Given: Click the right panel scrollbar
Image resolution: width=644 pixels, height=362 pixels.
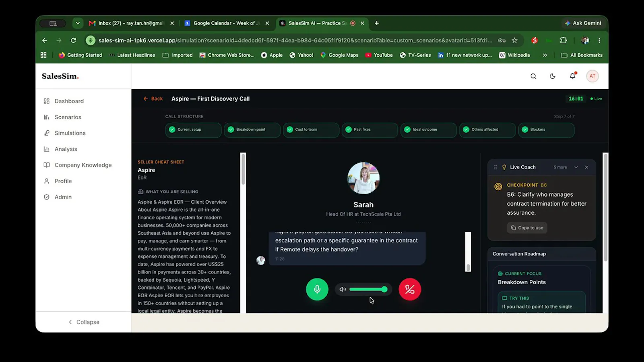Looking at the screenshot, I should (605, 207).
